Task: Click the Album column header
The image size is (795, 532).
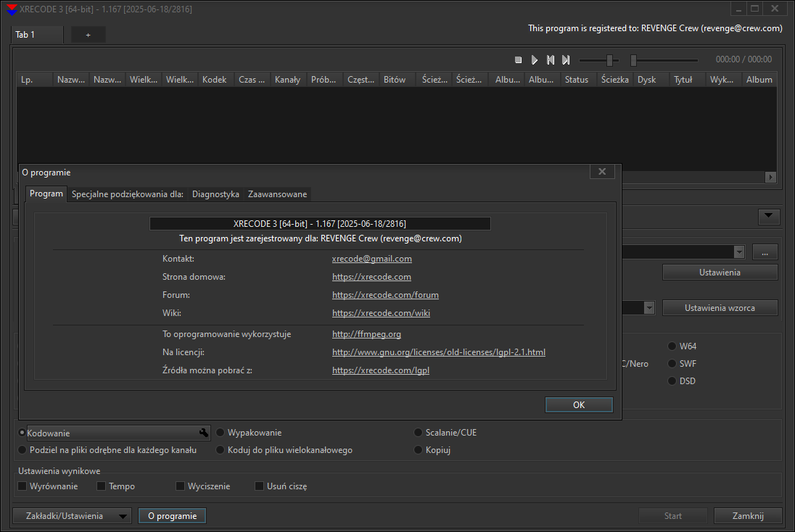Action: [759, 80]
